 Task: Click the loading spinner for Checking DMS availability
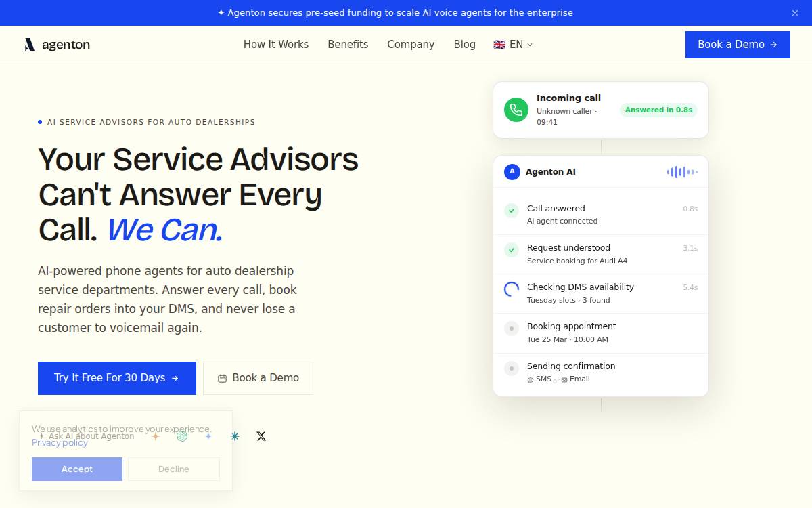pyautogui.click(x=512, y=289)
